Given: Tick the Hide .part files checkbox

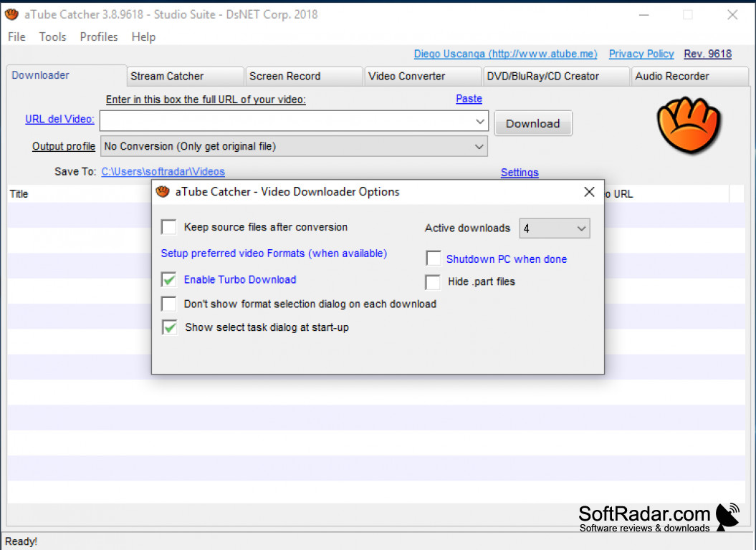Looking at the screenshot, I should point(433,282).
